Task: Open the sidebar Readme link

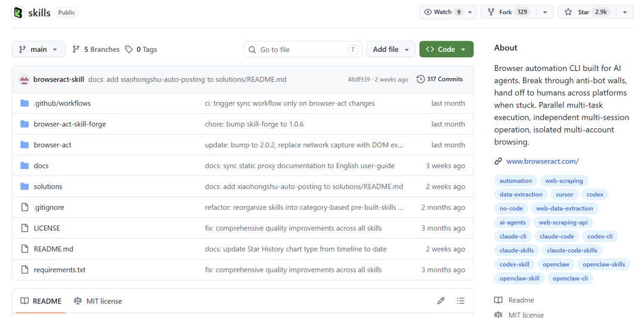Action: pyautogui.click(x=521, y=300)
